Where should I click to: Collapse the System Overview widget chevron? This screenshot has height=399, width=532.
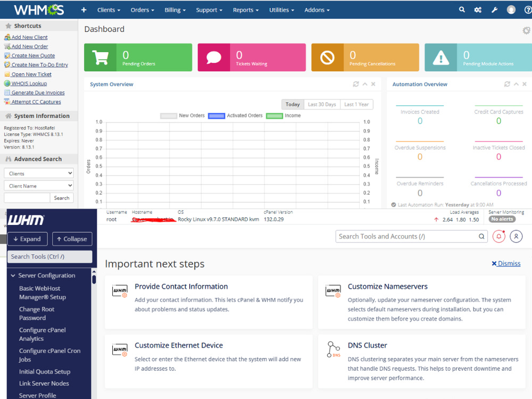365,84
